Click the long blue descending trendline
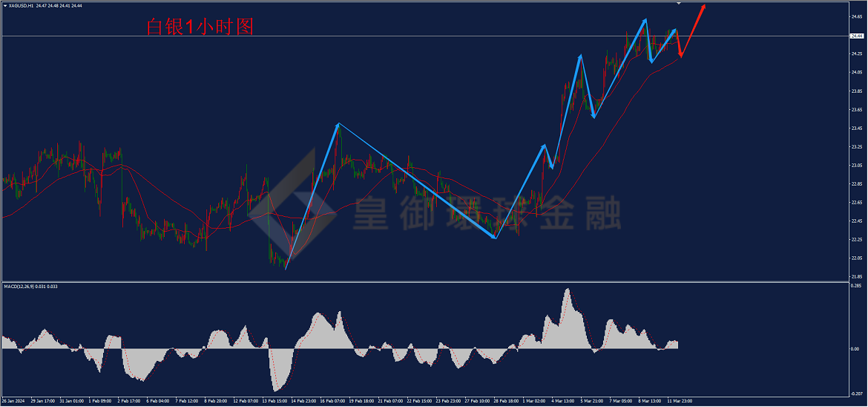This screenshot has height=407, width=868. coord(418,180)
